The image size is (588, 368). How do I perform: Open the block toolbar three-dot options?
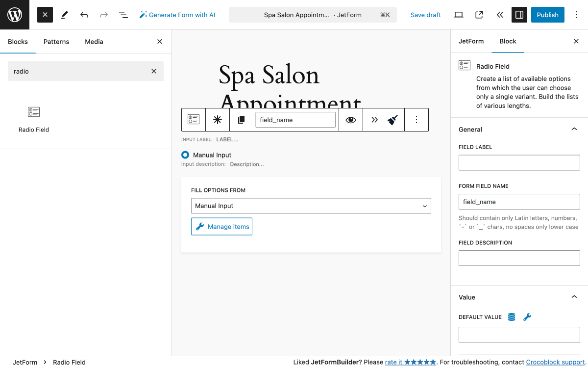416,120
